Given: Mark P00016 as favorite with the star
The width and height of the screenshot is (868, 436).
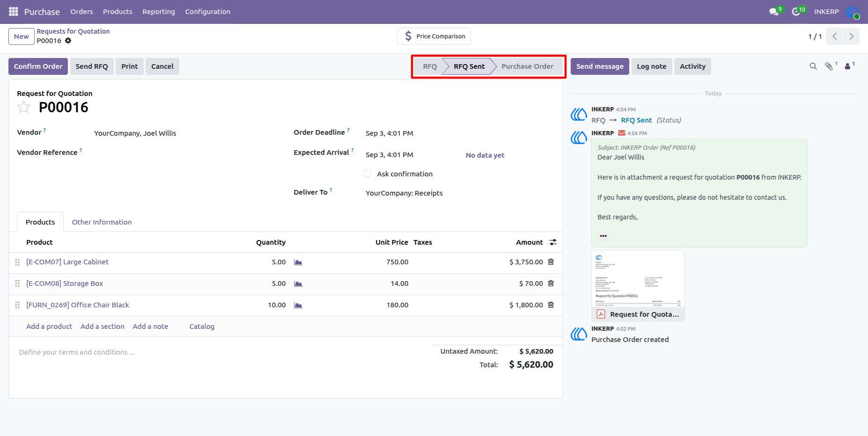Looking at the screenshot, I should click(x=23, y=107).
